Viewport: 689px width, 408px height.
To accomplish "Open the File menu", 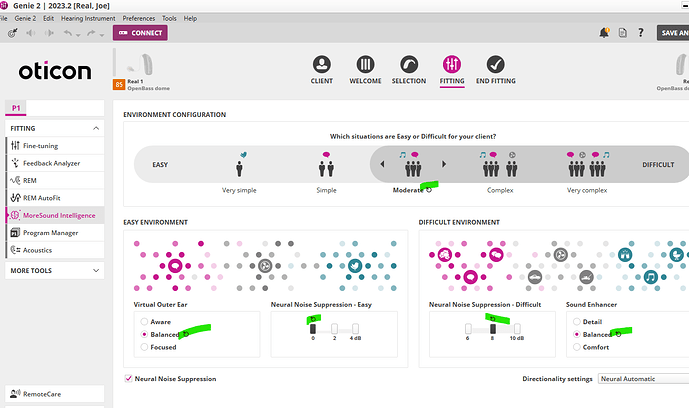I will [4, 18].
